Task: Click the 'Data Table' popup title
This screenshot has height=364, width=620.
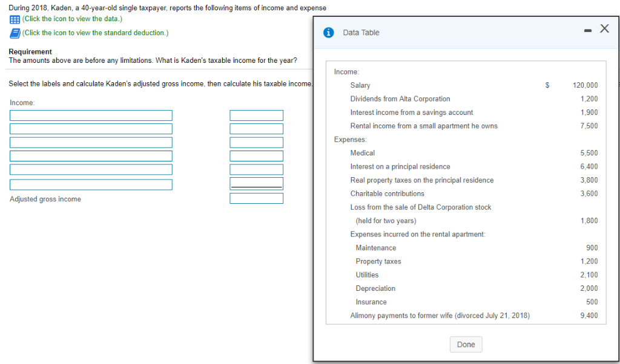Action: pyautogui.click(x=361, y=33)
